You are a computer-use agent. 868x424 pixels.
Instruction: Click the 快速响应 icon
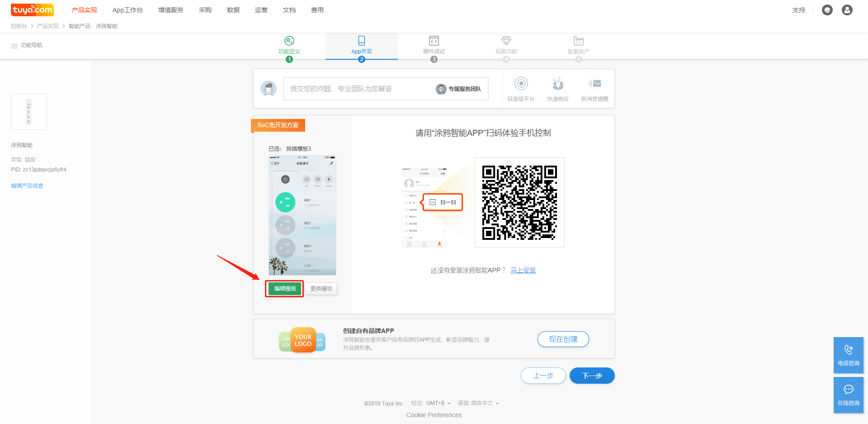558,84
